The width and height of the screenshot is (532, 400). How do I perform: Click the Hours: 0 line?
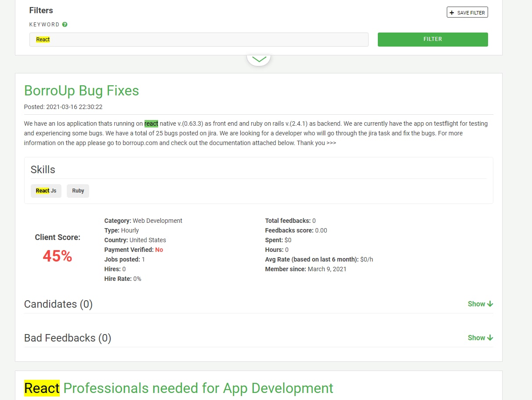coord(277,250)
